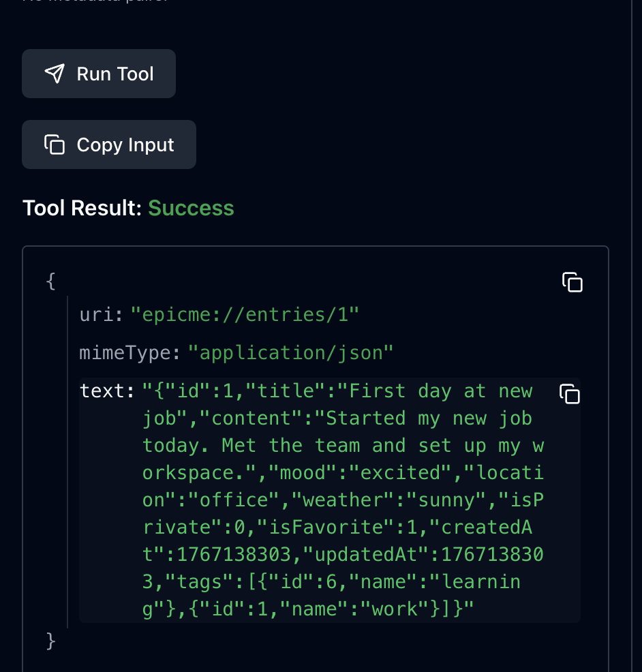The height and width of the screenshot is (672, 642).
Task: Click the Copy Input button
Action: (x=109, y=144)
